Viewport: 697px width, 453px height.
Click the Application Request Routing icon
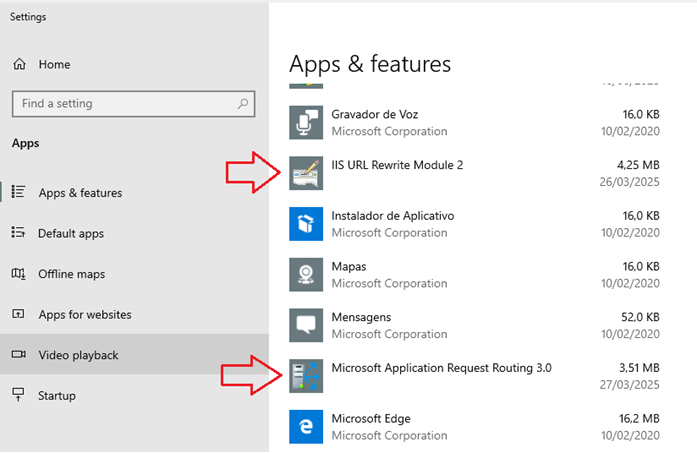click(x=306, y=376)
